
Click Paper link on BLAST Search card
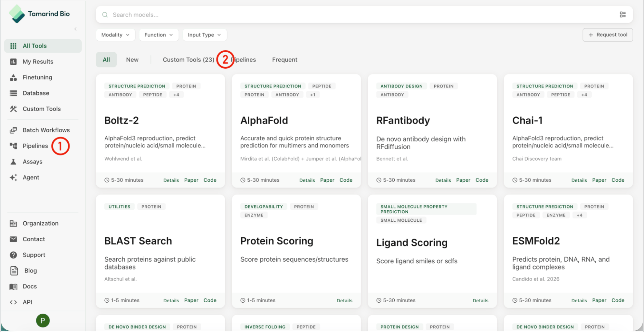coord(191,301)
